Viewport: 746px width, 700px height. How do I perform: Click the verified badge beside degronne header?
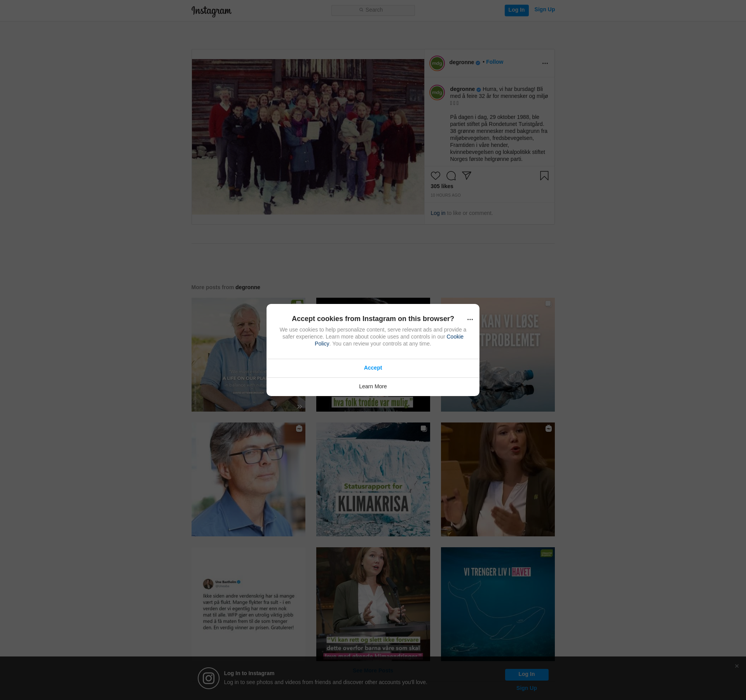[x=478, y=63]
